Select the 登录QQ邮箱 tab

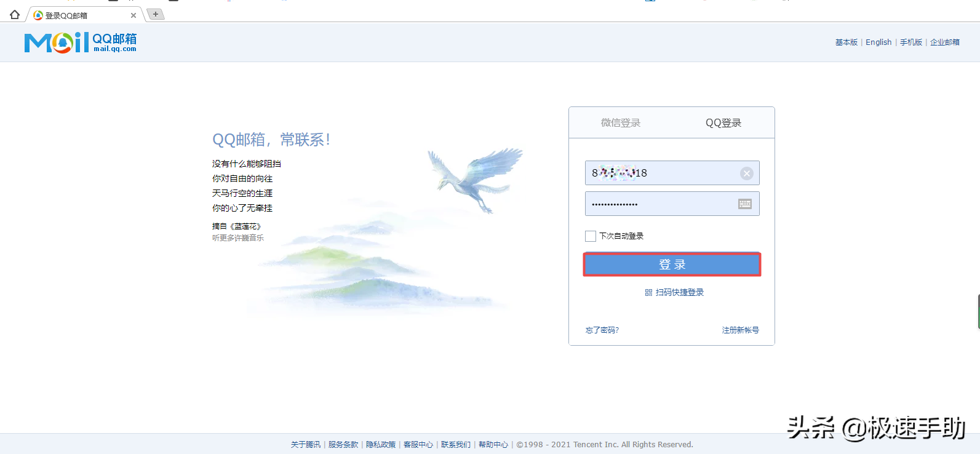[84, 15]
